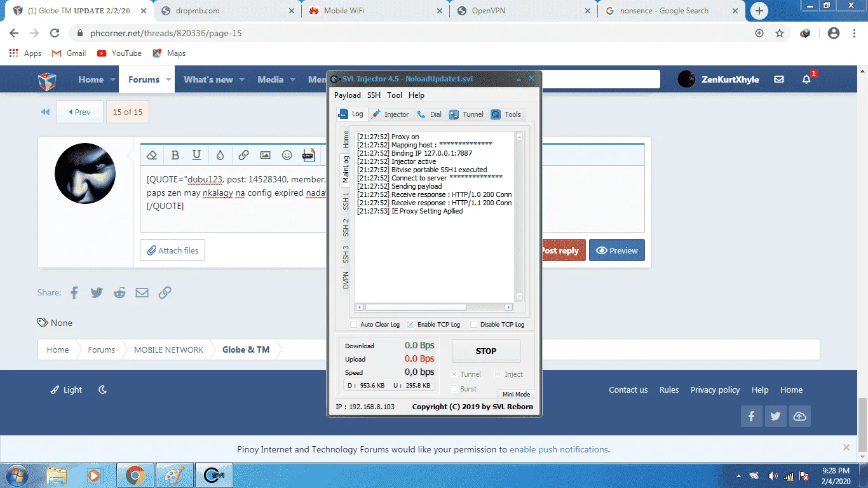Click Attach files button
Image resolution: width=868 pixels, height=488 pixels.
click(173, 250)
